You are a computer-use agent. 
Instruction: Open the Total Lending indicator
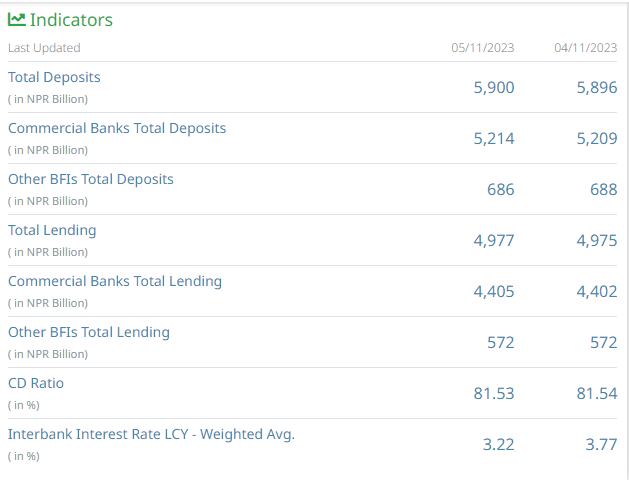(x=52, y=230)
